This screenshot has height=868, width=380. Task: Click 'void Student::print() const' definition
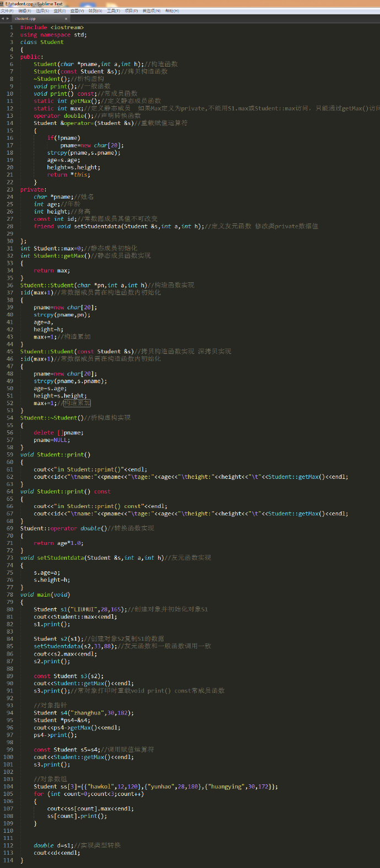click(x=65, y=492)
